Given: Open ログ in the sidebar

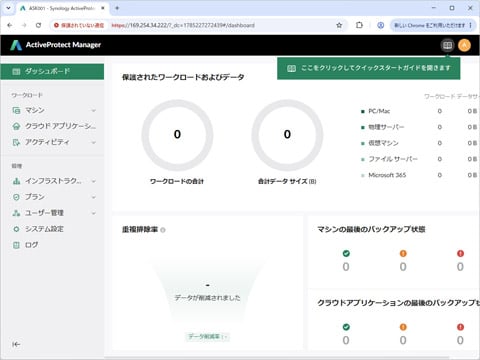Looking at the screenshot, I should click(52, 245).
